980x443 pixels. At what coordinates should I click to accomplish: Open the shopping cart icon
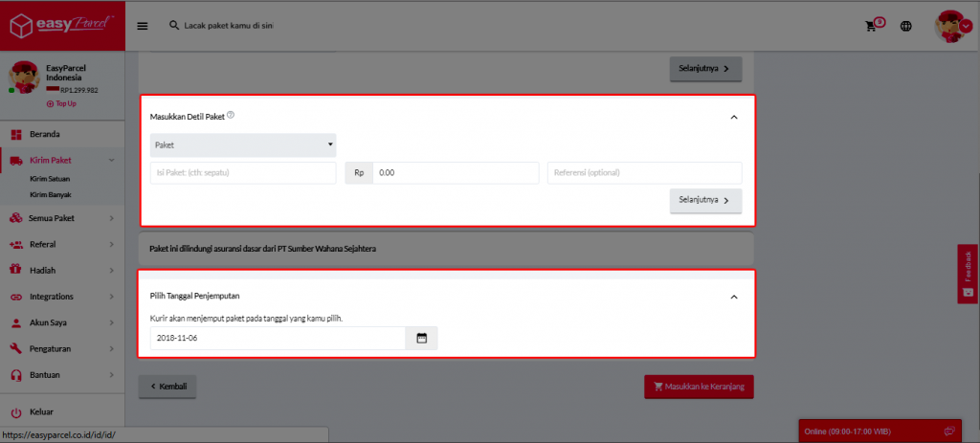(x=872, y=26)
